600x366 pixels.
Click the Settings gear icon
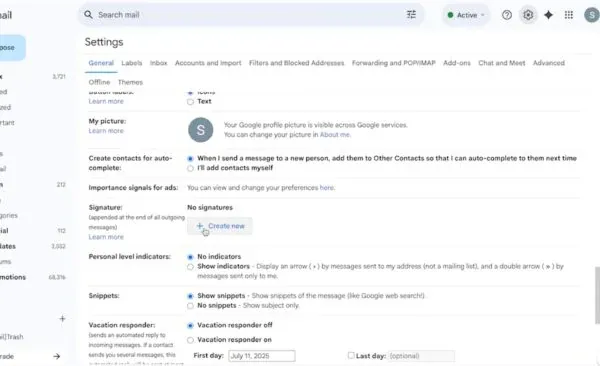pos(528,15)
